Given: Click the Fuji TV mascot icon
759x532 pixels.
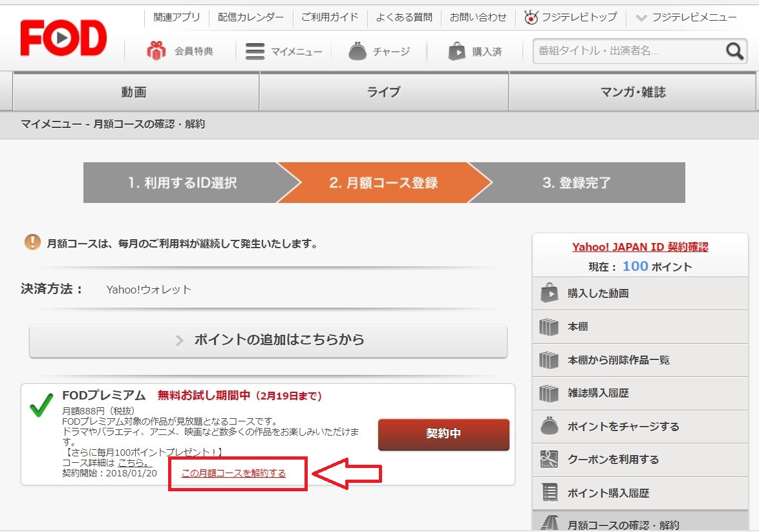Looking at the screenshot, I should click(x=531, y=17).
